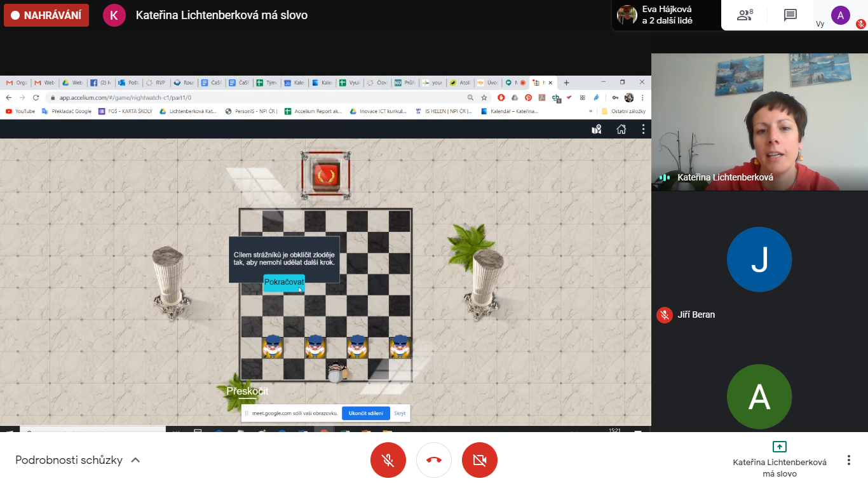Expand Podrobnosti schůzky meeting details

coord(78,460)
